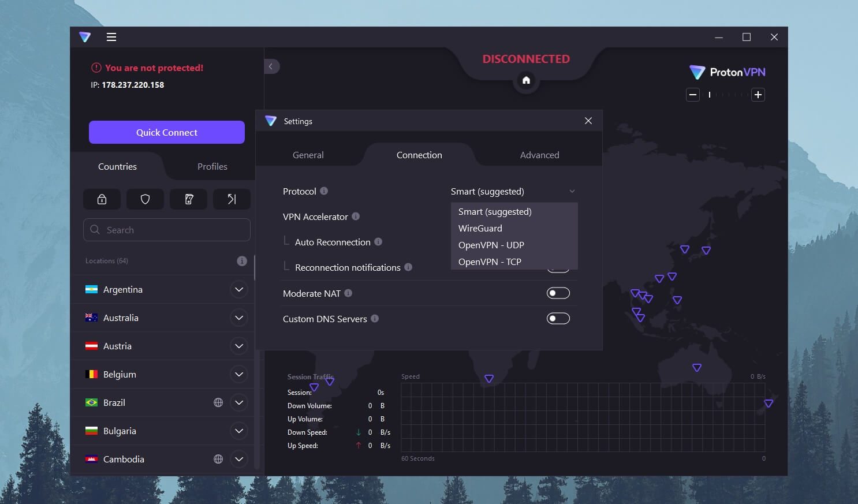Select Belgium in country list
The image size is (858, 504).
[120, 374]
